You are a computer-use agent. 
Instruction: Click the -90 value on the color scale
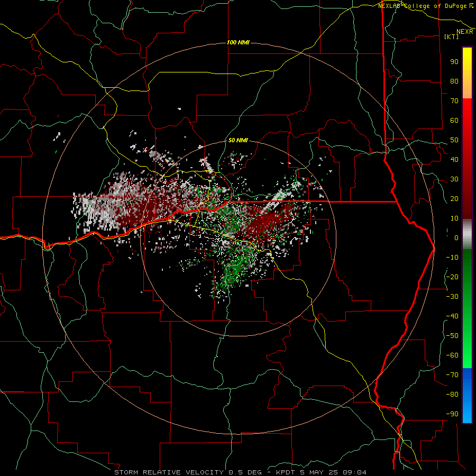(x=452, y=414)
